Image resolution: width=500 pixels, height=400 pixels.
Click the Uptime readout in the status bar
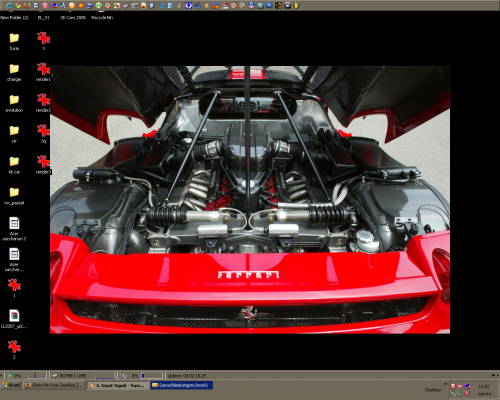[x=187, y=376]
